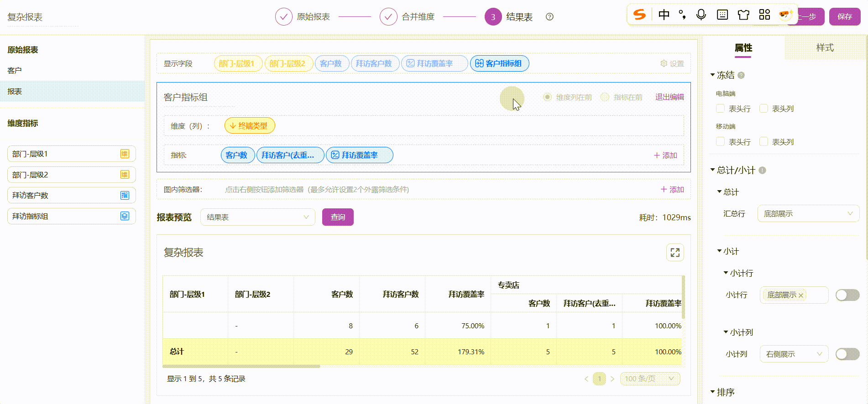Image resolution: width=868 pixels, height=404 pixels.
Task: Check 移动端 表头列 freeze checkbox
Action: click(x=763, y=142)
